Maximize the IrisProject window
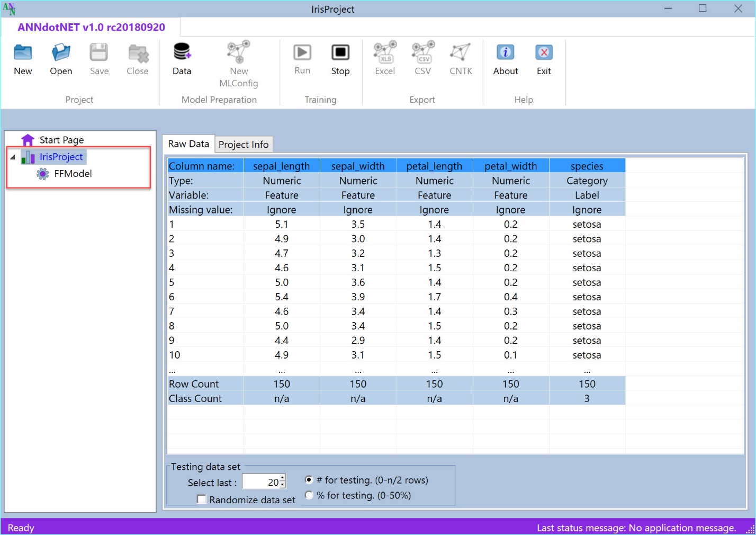 pyautogui.click(x=703, y=8)
